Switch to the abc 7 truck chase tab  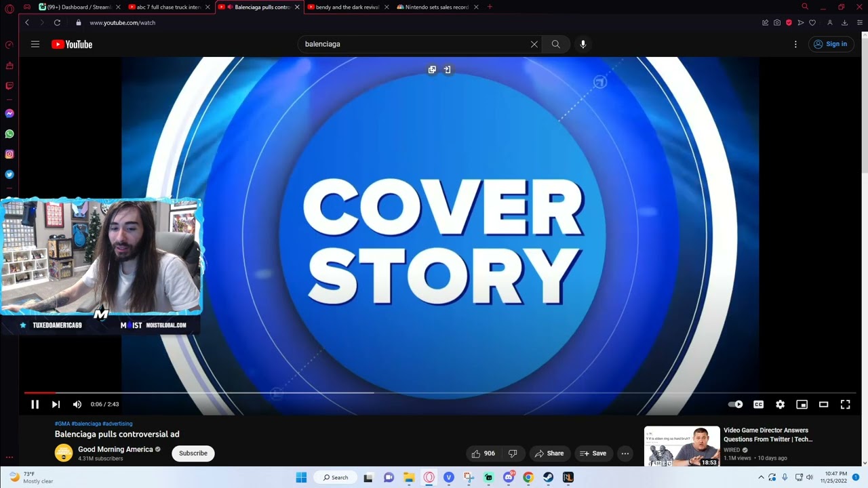click(x=169, y=7)
